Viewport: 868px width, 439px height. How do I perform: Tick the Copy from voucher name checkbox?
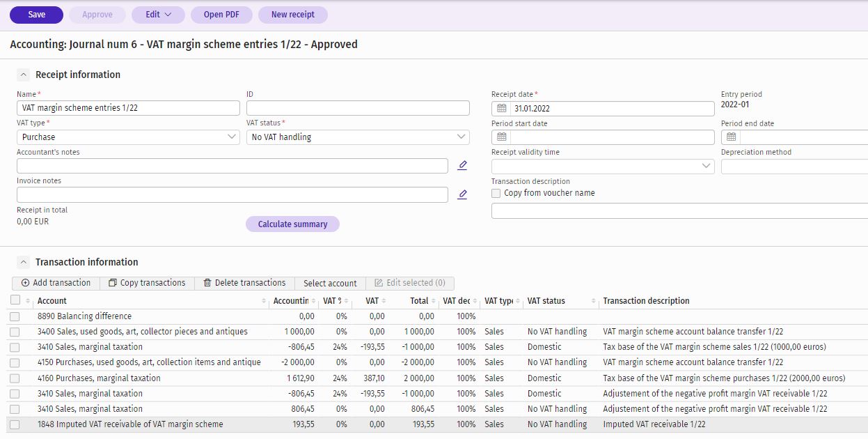496,193
